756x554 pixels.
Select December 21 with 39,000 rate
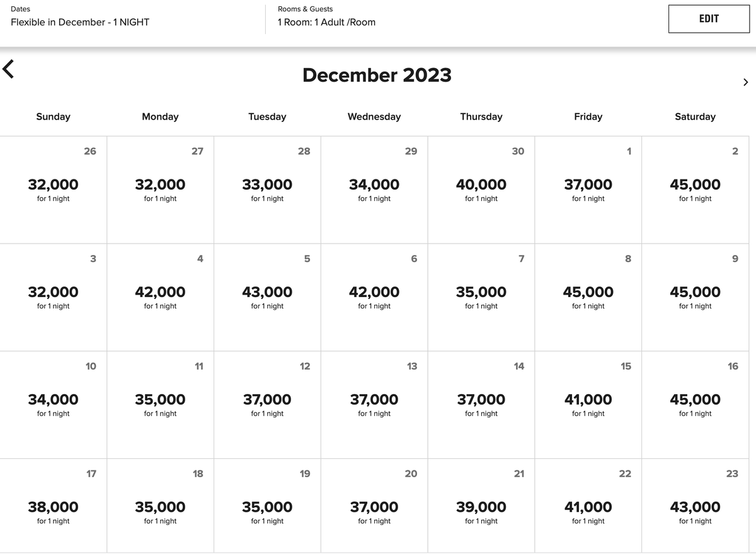coord(481,511)
